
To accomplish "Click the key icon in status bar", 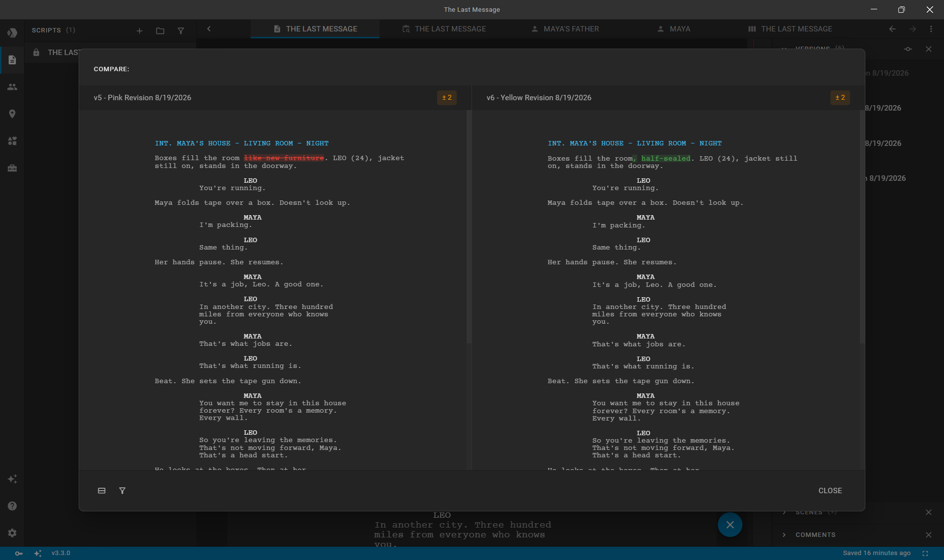I will coord(19,554).
